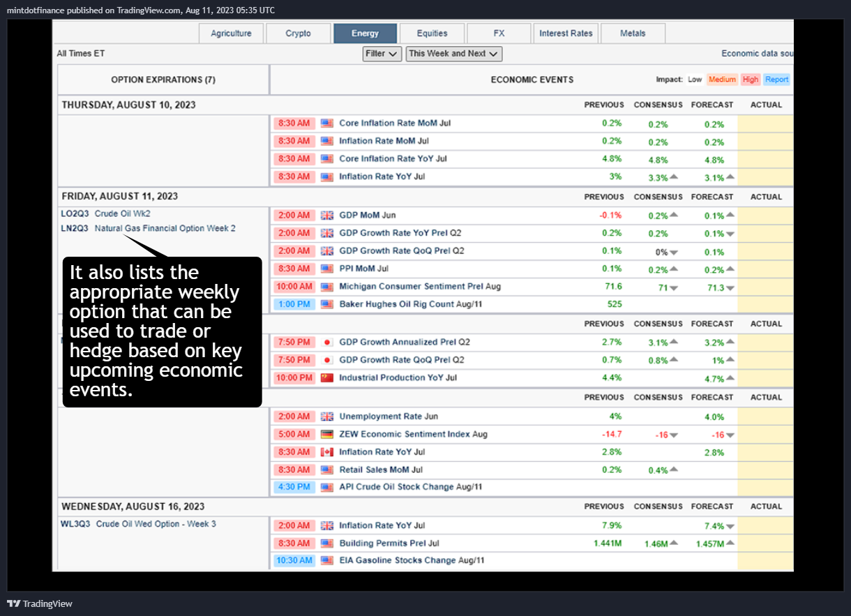Image resolution: width=851 pixels, height=616 pixels.
Task: Click the Economic data source link
Action: coord(757,54)
